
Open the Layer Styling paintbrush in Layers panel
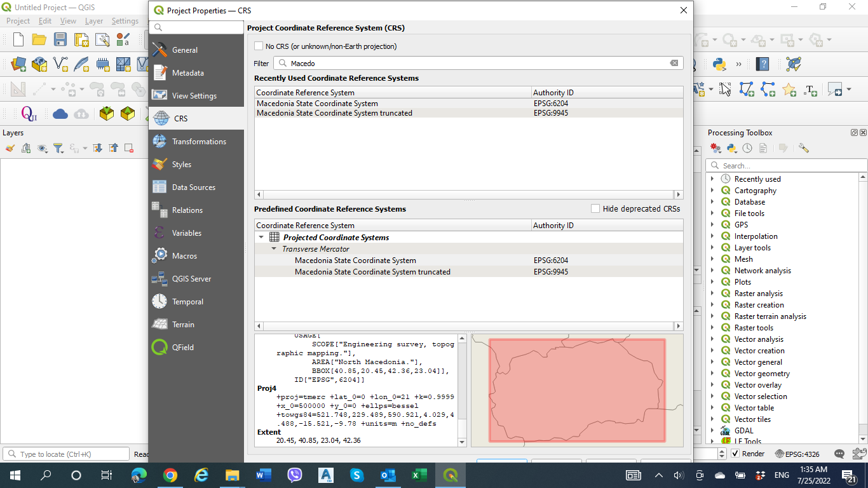(10, 148)
